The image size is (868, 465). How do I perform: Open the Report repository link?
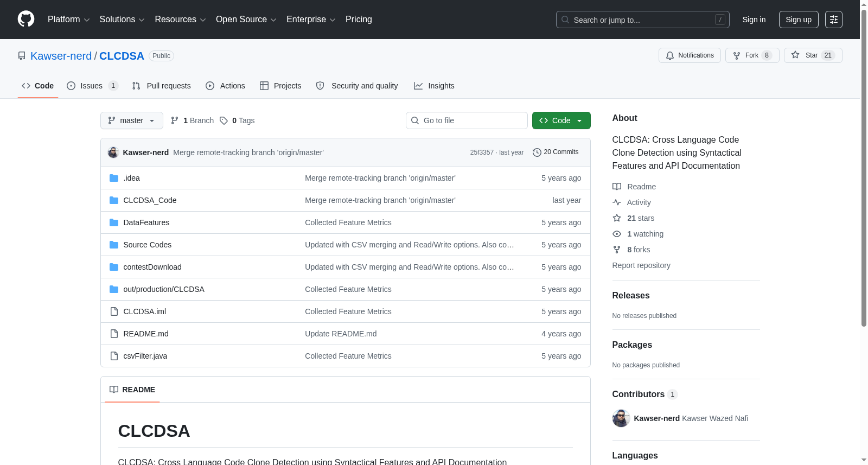coord(641,265)
